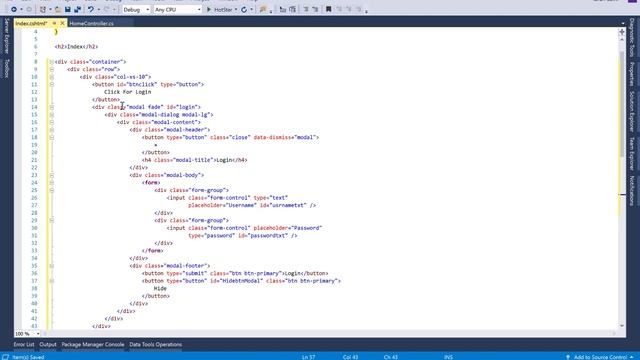Undo the last edit using toolbar arrow

91,9
